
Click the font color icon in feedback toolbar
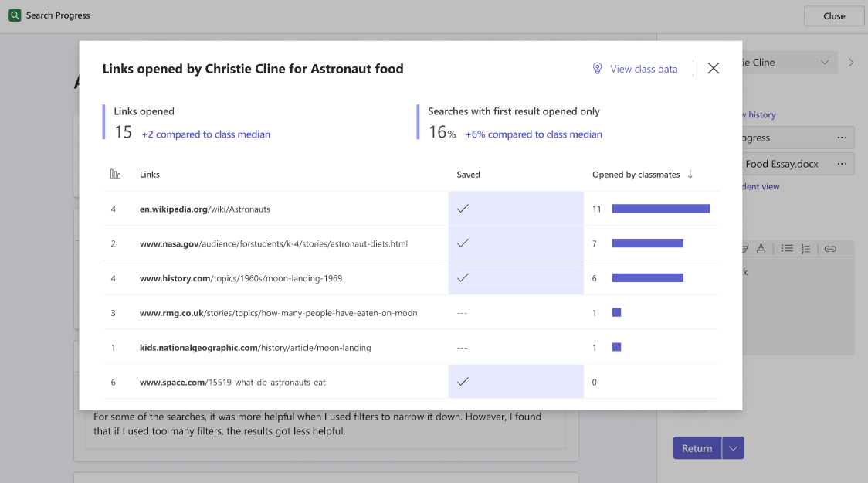(x=761, y=249)
